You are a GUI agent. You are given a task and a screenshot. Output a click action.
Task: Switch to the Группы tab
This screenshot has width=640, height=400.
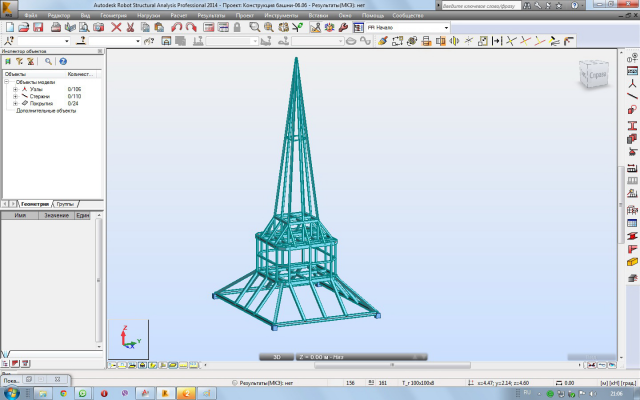coord(65,204)
